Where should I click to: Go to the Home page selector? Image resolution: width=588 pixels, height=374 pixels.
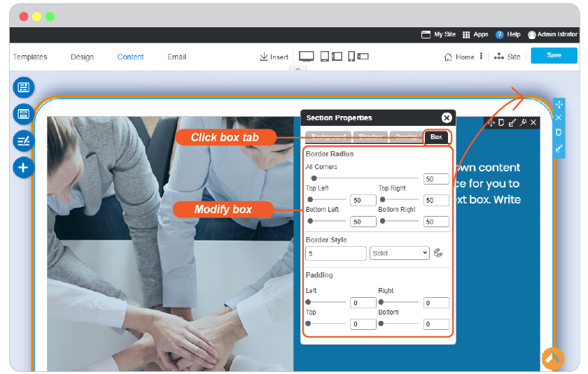(x=459, y=57)
